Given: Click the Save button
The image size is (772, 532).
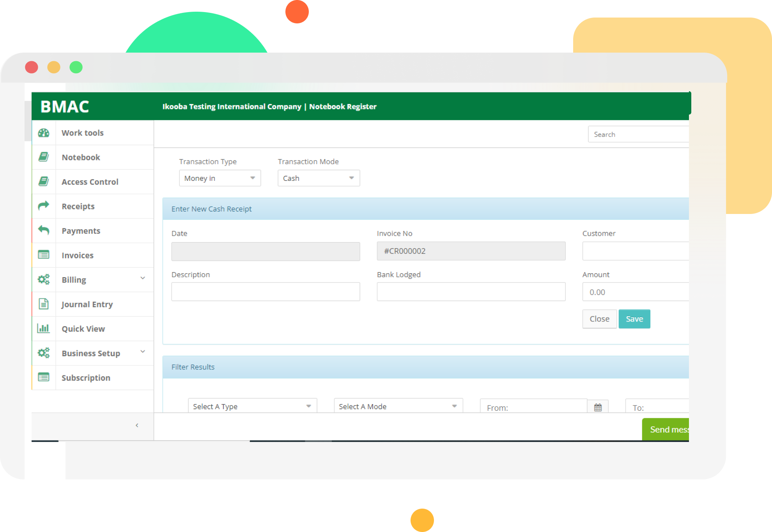Looking at the screenshot, I should (634, 319).
